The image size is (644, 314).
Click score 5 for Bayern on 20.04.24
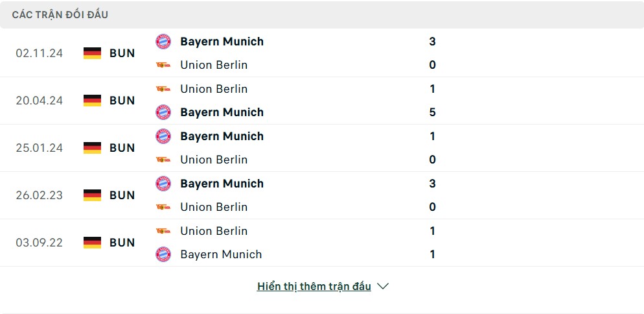tap(432, 112)
